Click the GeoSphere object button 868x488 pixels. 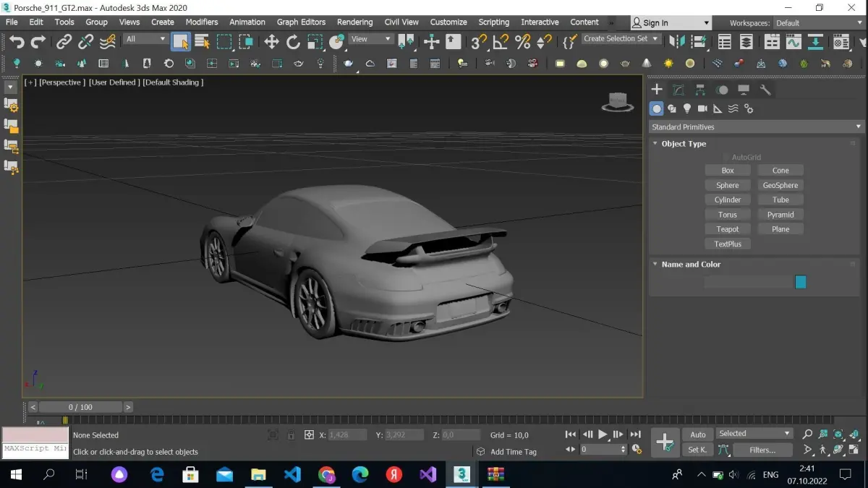point(780,185)
